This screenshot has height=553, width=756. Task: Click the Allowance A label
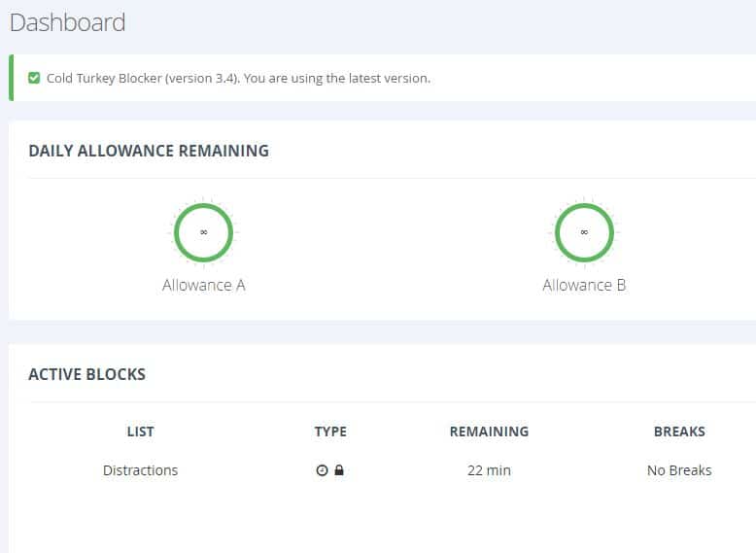(203, 285)
